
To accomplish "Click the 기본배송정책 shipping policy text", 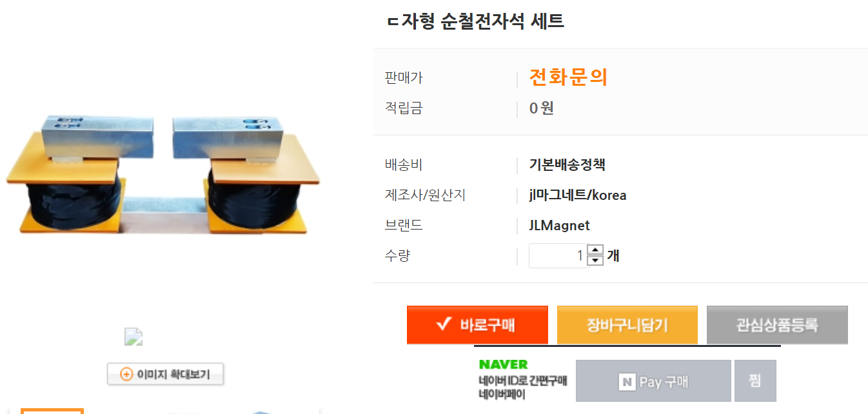I will pyautogui.click(x=567, y=164).
